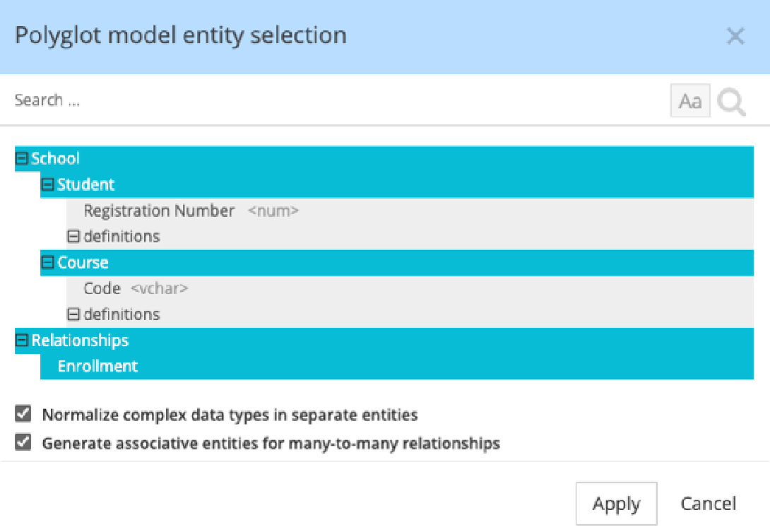Select the Student entity
770x532 pixels.
click(85, 184)
